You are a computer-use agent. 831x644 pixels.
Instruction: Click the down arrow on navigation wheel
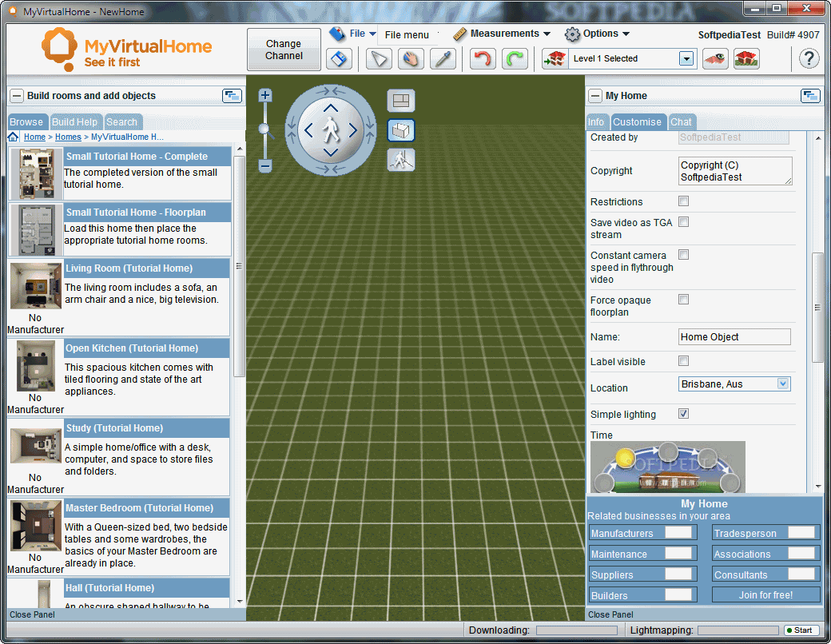click(x=331, y=153)
